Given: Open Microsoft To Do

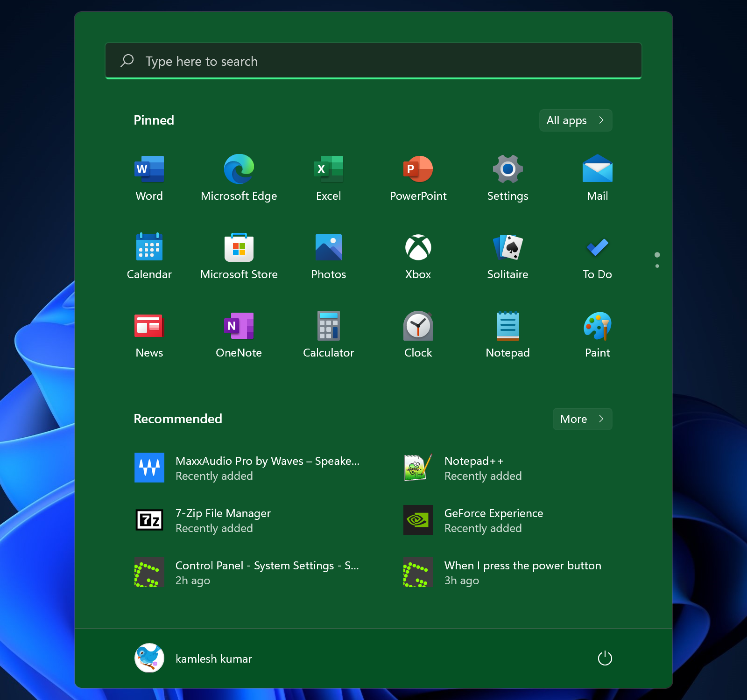Looking at the screenshot, I should coord(597,256).
